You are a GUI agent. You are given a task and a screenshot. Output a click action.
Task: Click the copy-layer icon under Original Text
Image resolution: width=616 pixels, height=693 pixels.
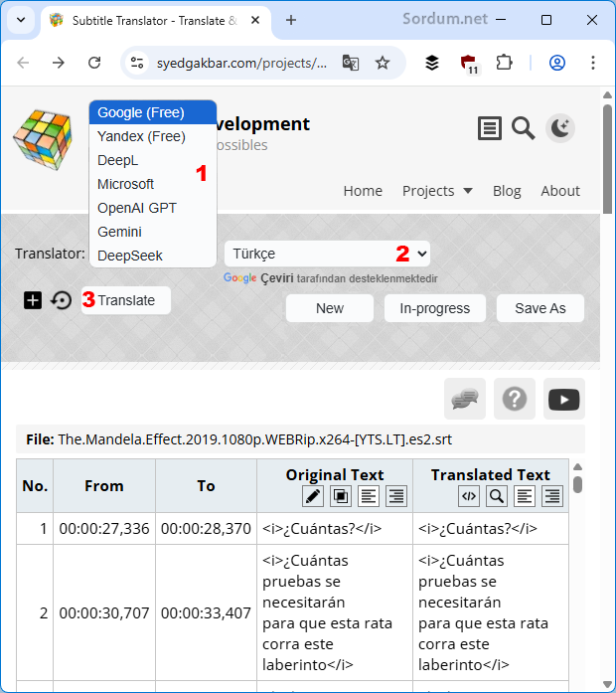(341, 496)
